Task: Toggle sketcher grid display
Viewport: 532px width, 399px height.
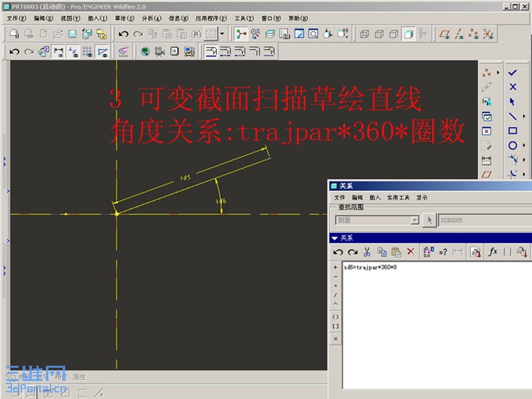Action: pyautogui.click(x=88, y=52)
